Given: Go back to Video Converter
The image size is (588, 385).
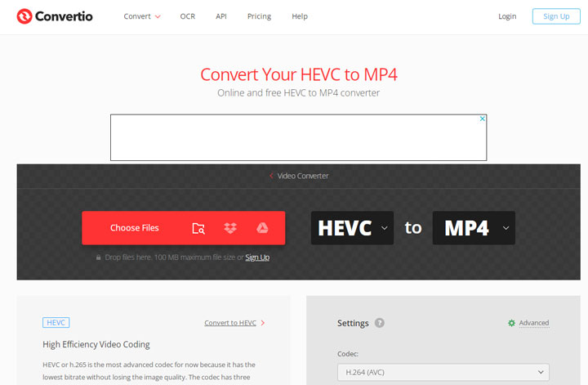Looking at the screenshot, I should click(299, 176).
